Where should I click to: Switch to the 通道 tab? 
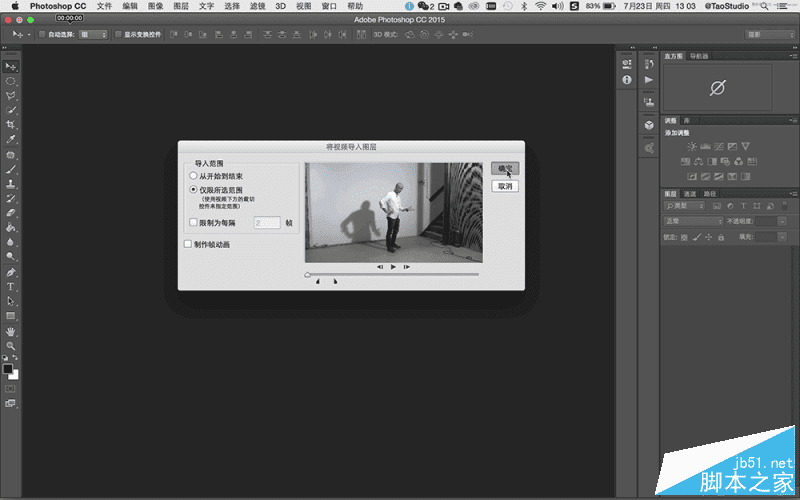(x=690, y=193)
